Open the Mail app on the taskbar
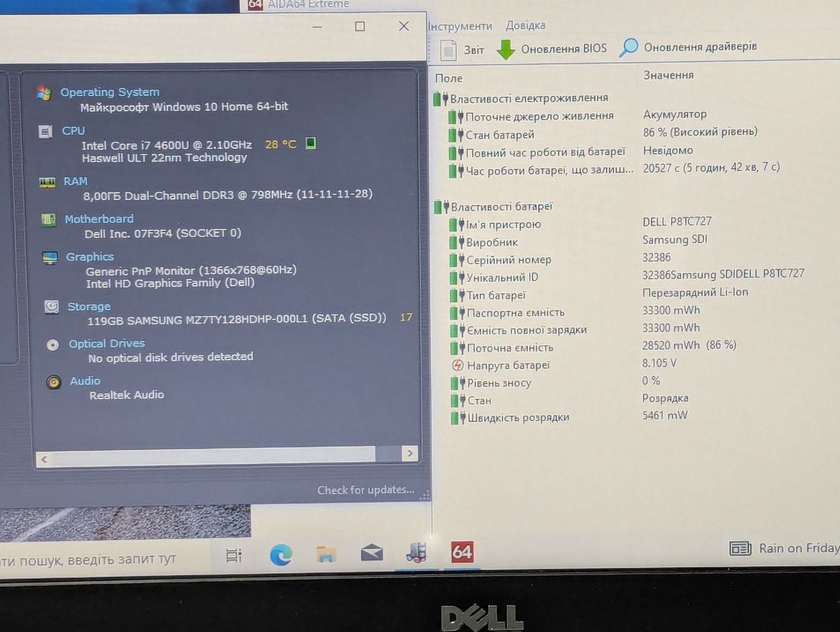The width and height of the screenshot is (840, 632). (x=371, y=553)
